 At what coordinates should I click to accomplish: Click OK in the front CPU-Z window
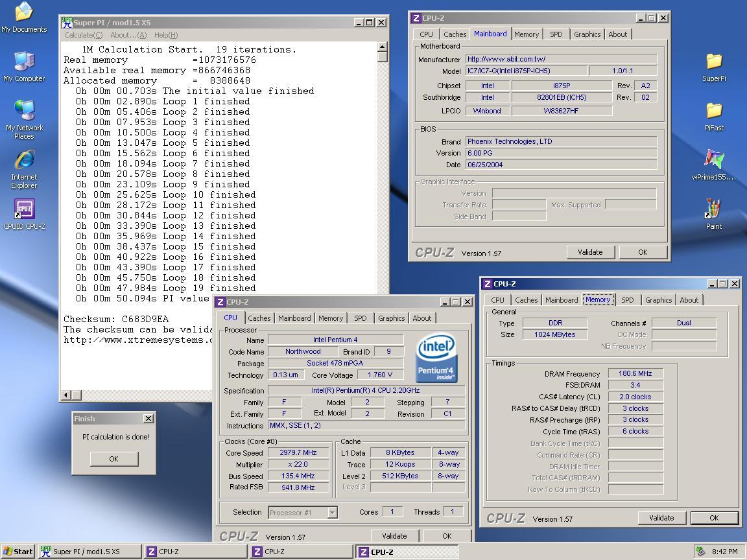447,536
